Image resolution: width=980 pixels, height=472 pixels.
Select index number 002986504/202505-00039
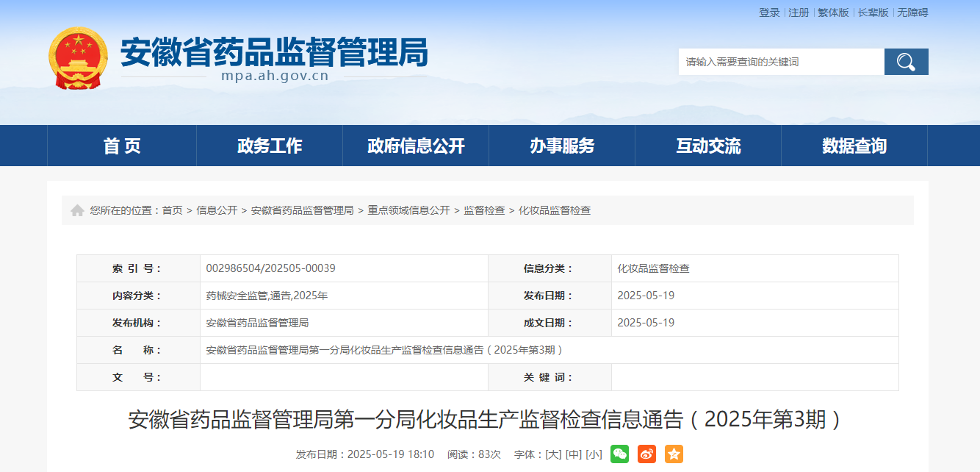click(271, 268)
